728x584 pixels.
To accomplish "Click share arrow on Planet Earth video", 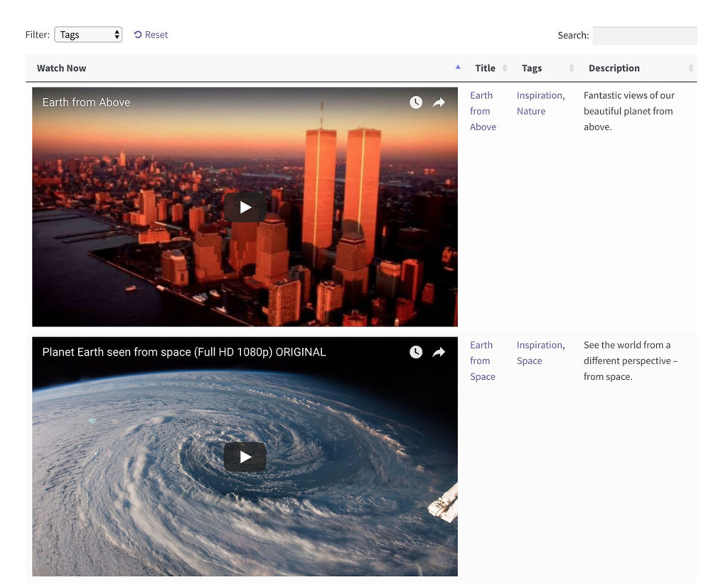I will pyautogui.click(x=439, y=352).
